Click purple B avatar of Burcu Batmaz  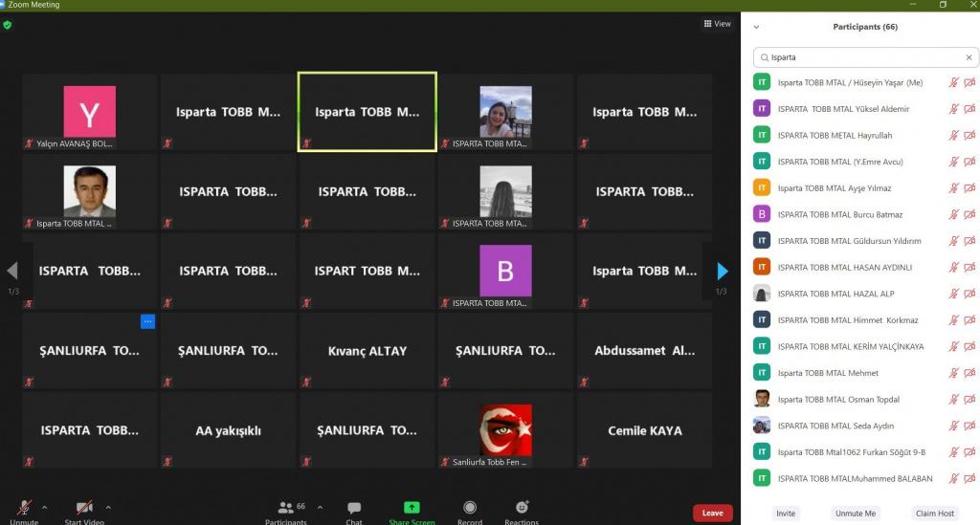point(761,214)
